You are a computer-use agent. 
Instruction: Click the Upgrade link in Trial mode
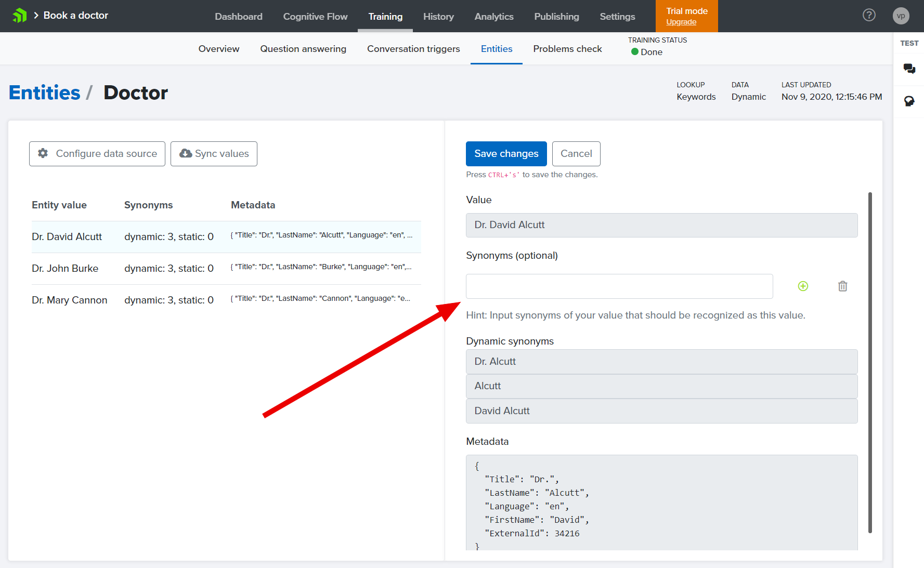point(681,22)
